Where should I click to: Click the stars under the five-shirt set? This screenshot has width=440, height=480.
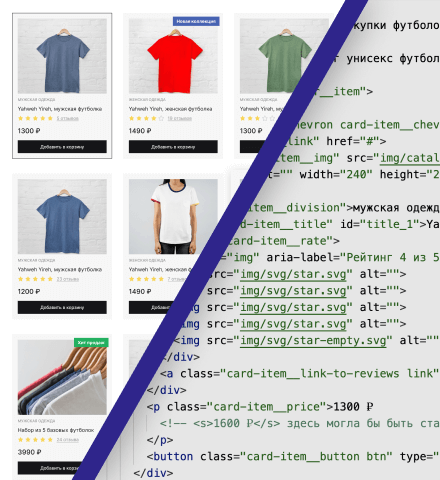35,440
